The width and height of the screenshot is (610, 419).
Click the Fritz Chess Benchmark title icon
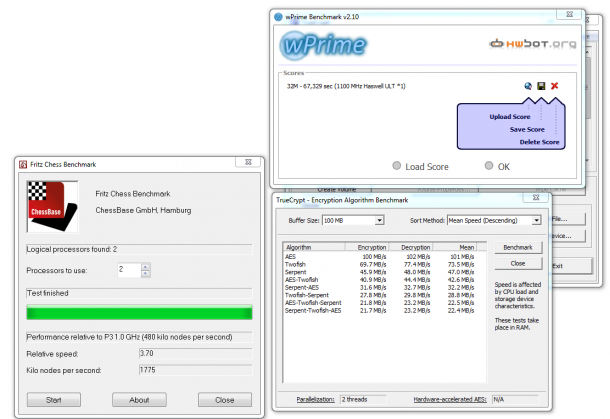pos(23,164)
